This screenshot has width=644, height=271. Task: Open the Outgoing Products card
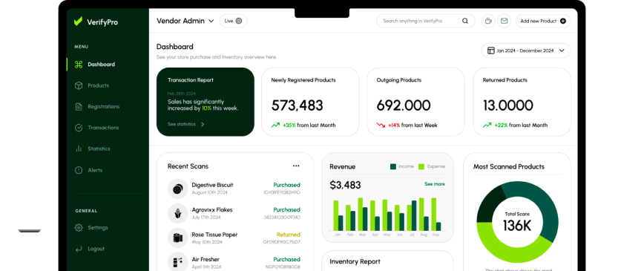tap(415, 102)
